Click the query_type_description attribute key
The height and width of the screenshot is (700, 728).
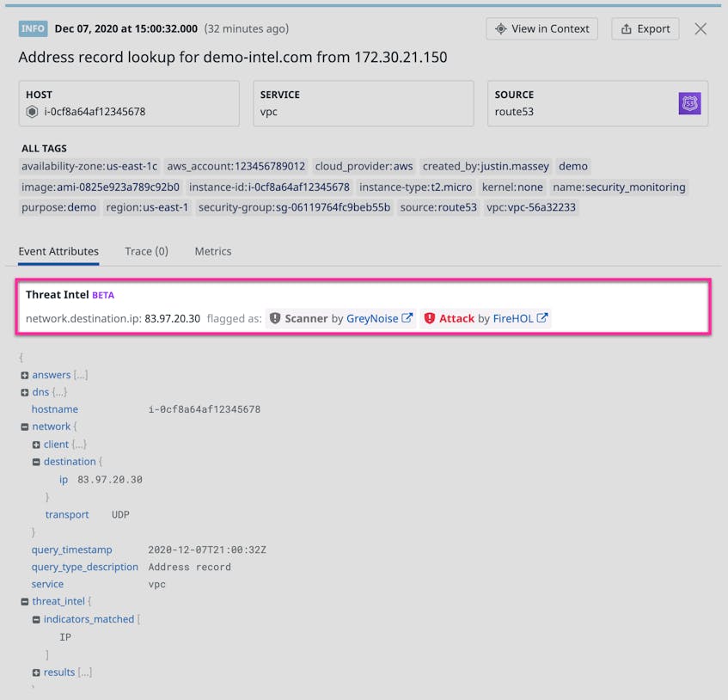[84, 568]
